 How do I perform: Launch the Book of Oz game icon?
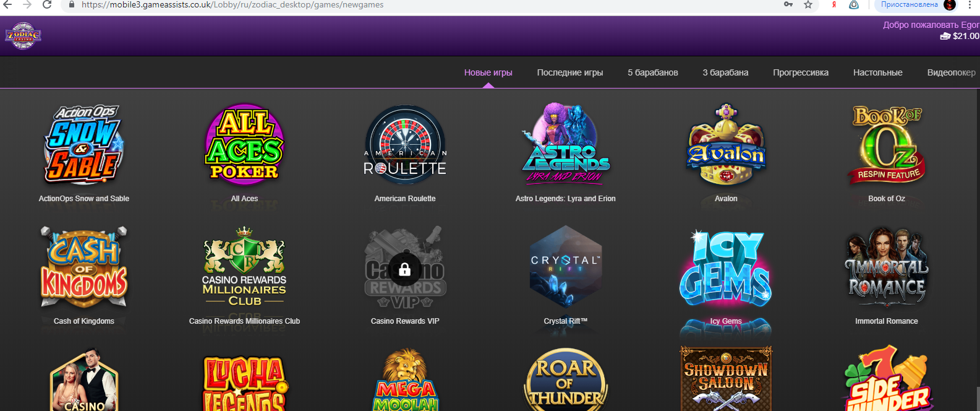click(x=887, y=144)
